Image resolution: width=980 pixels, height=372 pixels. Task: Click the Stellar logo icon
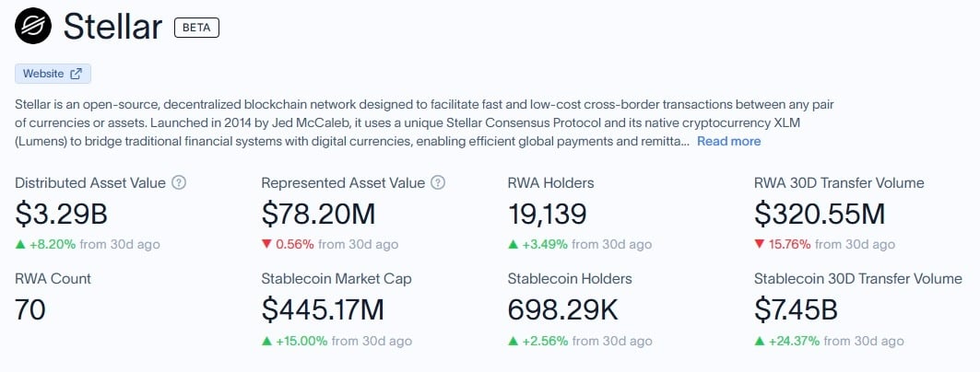click(x=33, y=26)
